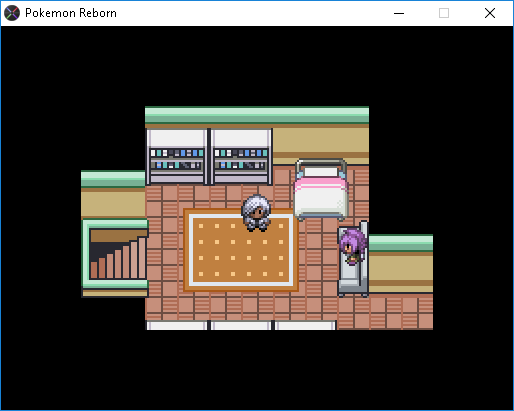Click the Pokemon Reborn title text
The image size is (514, 411).
(71, 13)
